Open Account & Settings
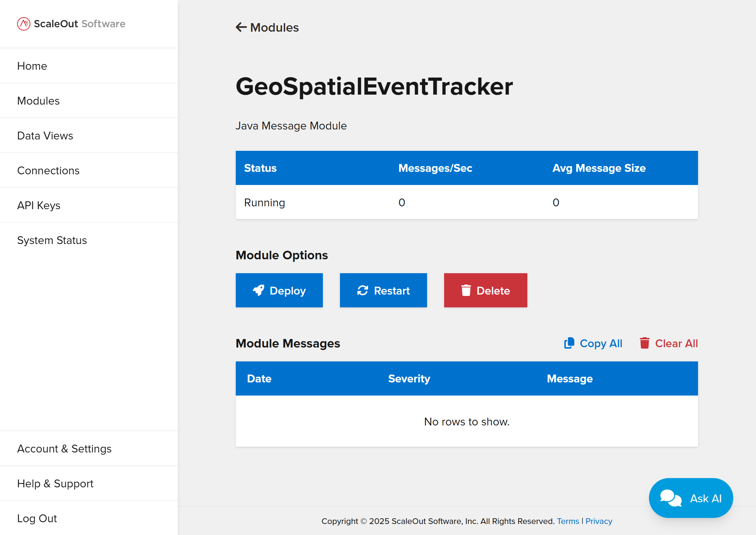The width and height of the screenshot is (756, 535). 64,449
